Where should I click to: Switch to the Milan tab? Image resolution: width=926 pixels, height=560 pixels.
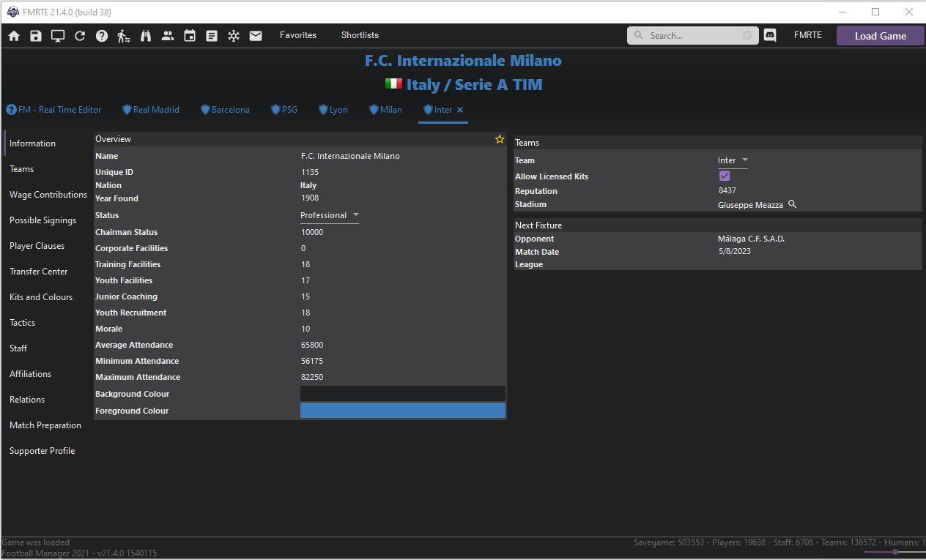point(385,110)
